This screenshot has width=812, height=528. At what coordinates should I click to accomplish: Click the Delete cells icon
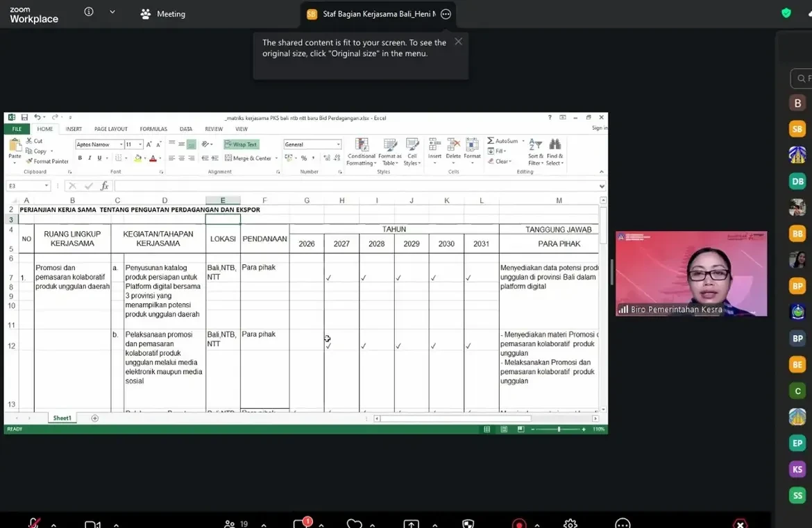tap(453, 145)
